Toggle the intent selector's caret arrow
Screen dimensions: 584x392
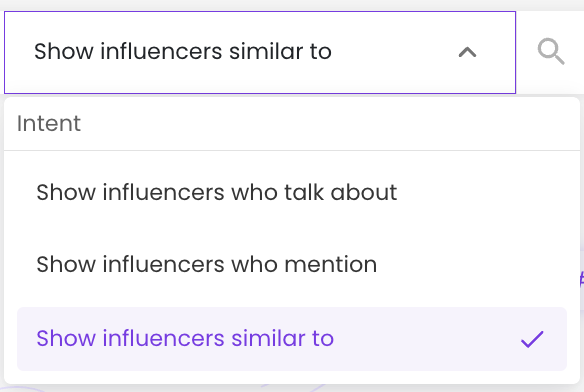click(467, 52)
